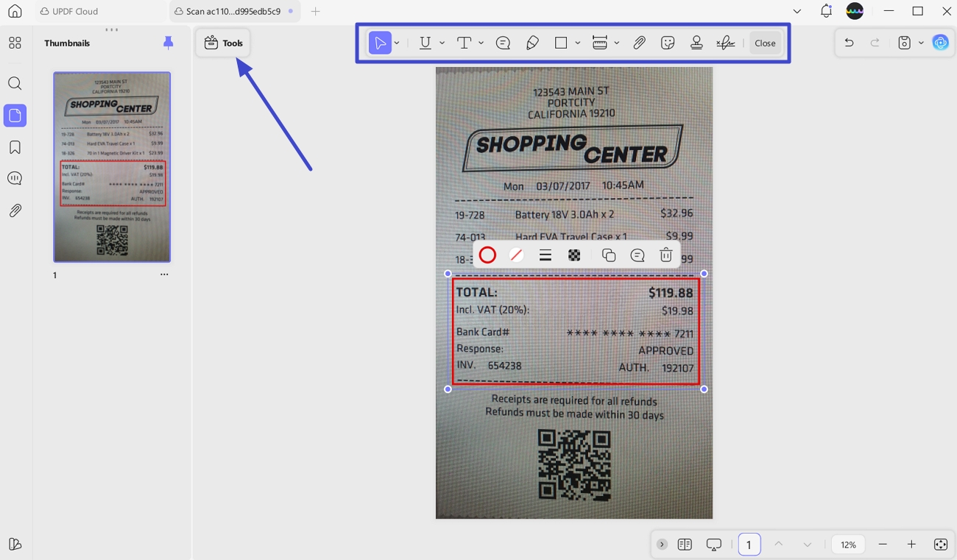Expand the rectangle shape dropdown arrow

(578, 43)
